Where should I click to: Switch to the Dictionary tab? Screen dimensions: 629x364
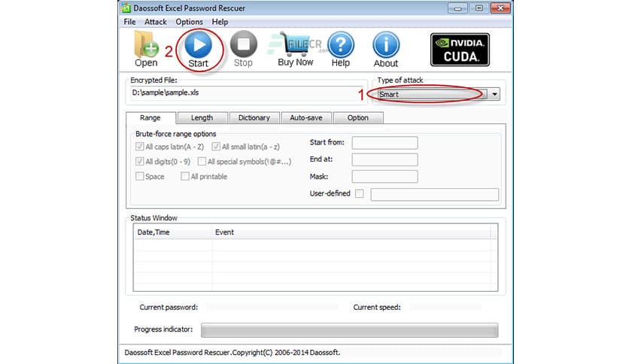254,118
